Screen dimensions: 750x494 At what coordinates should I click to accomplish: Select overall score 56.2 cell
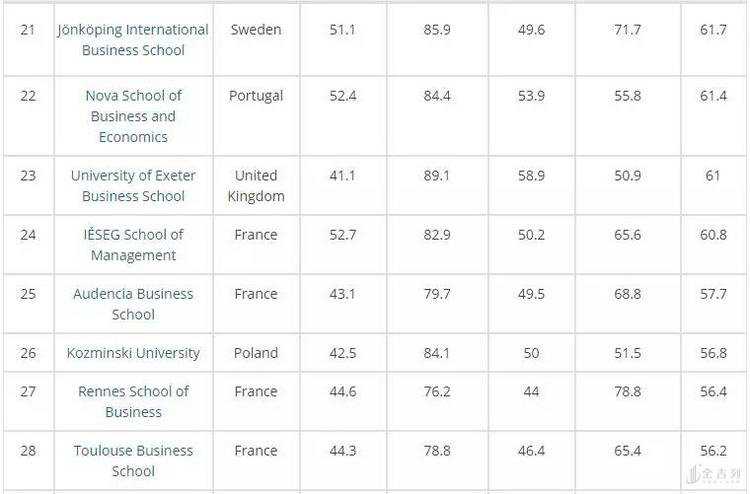pos(713,451)
